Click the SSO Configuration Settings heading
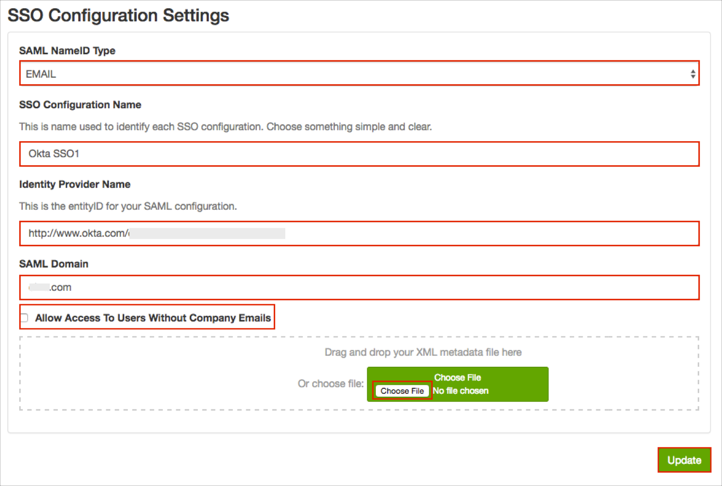The image size is (722, 486). [119, 16]
